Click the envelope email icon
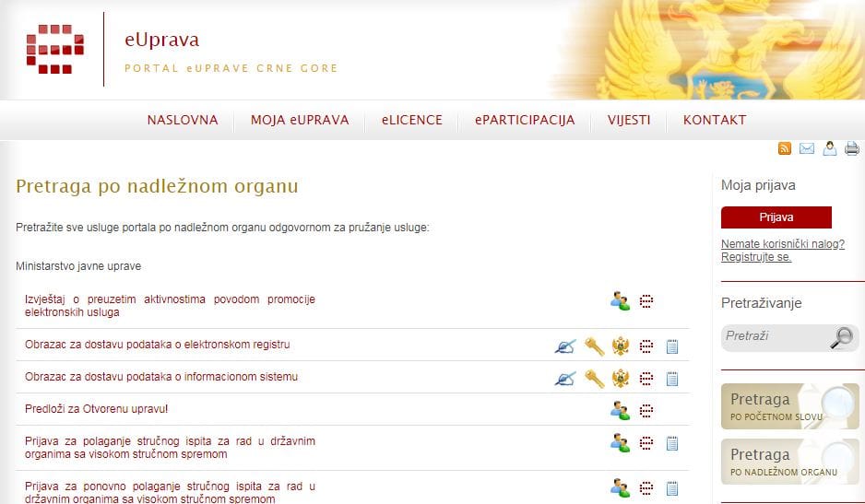 click(807, 148)
